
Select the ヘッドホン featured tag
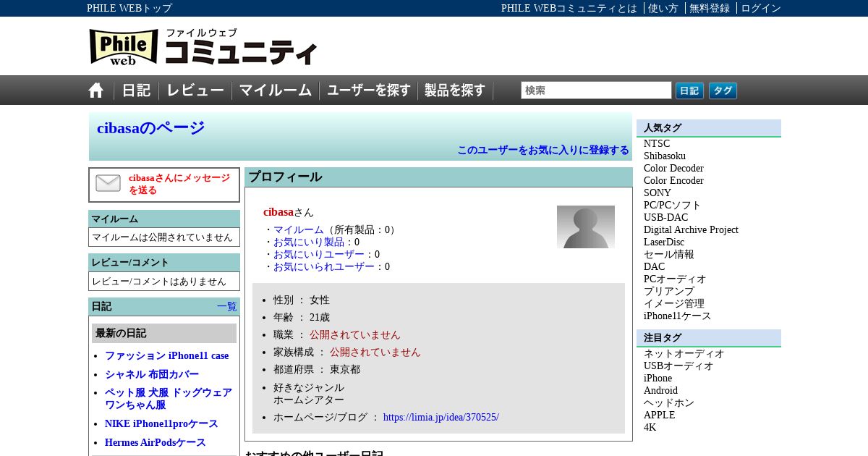[669, 402]
